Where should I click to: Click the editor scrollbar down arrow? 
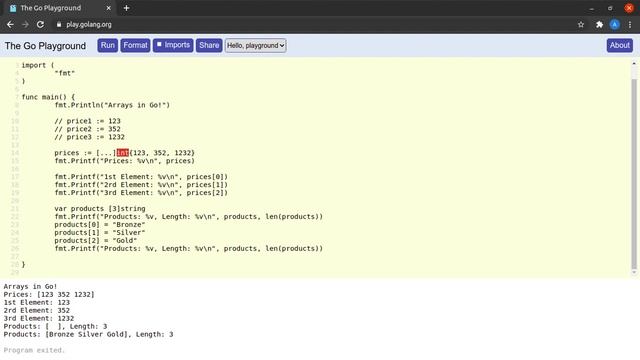tap(634, 273)
